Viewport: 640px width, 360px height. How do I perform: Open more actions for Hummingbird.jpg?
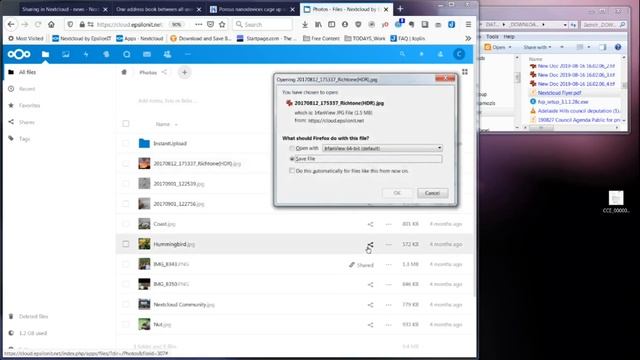[x=389, y=244]
